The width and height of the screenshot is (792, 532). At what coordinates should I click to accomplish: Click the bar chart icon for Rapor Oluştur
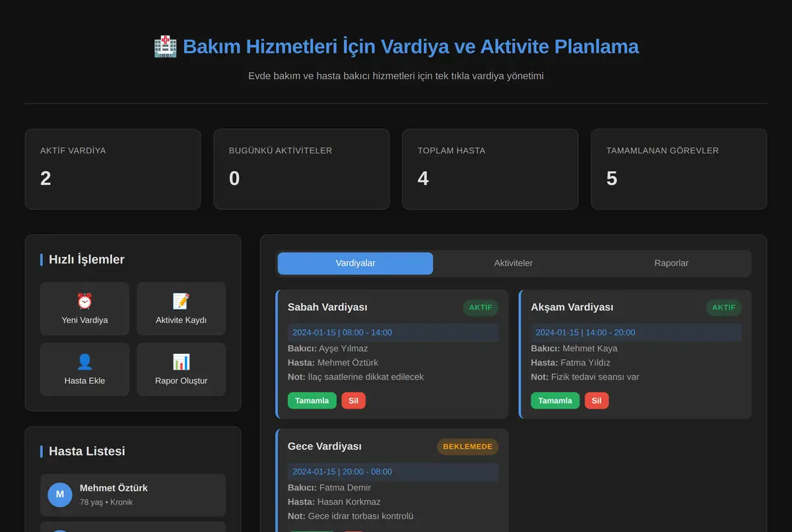(x=181, y=362)
